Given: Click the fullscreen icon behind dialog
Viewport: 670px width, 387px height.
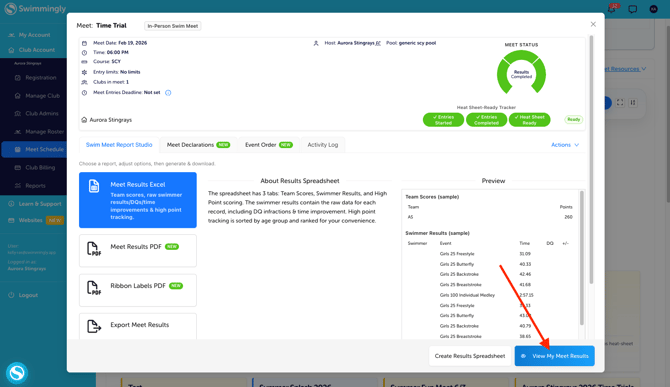Looking at the screenshot, I should [620, 103].
